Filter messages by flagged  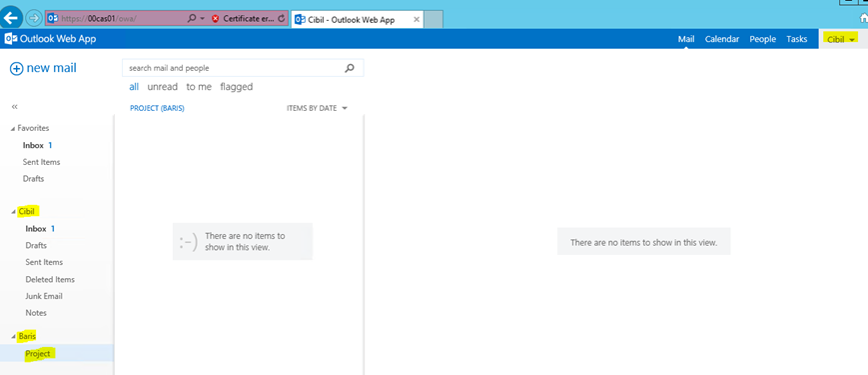point(237,86)
